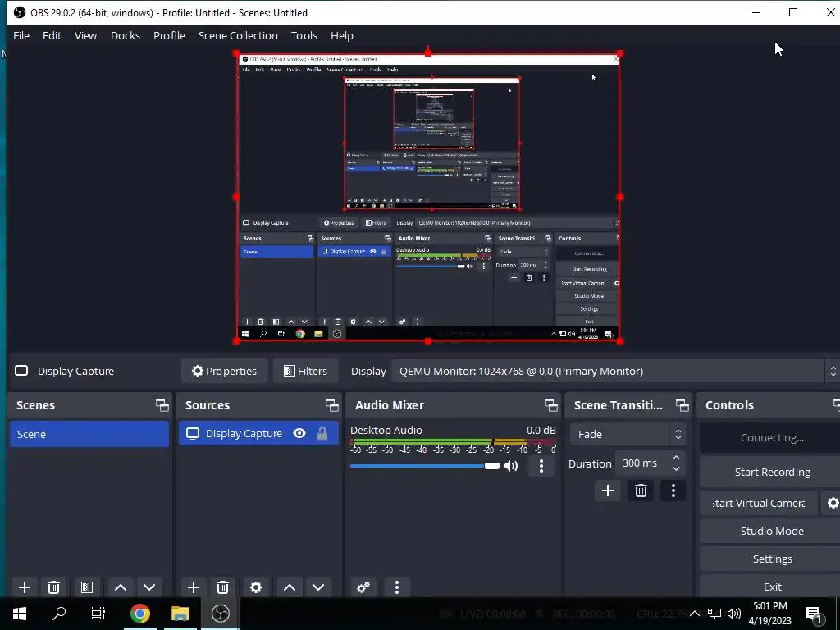The height and width of the screenshot is (630, 840).
Task: Open Desktop Audio options three dots
Action: point(541,466)
